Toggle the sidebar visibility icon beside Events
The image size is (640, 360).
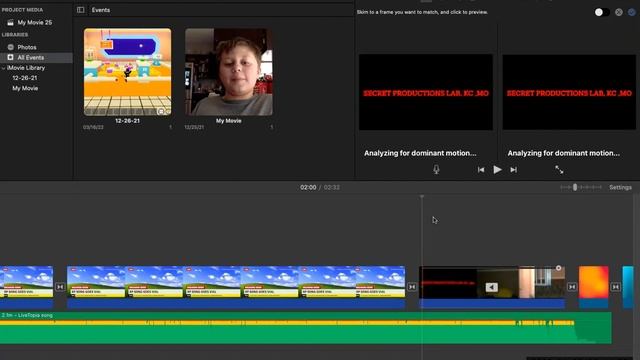pyautogui.click(x=80, y=10)
